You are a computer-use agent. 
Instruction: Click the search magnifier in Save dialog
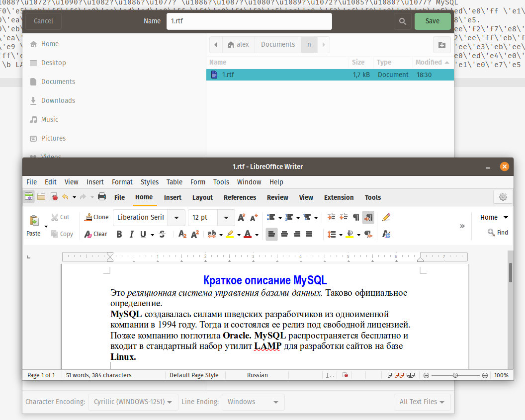tap(403, 21)
